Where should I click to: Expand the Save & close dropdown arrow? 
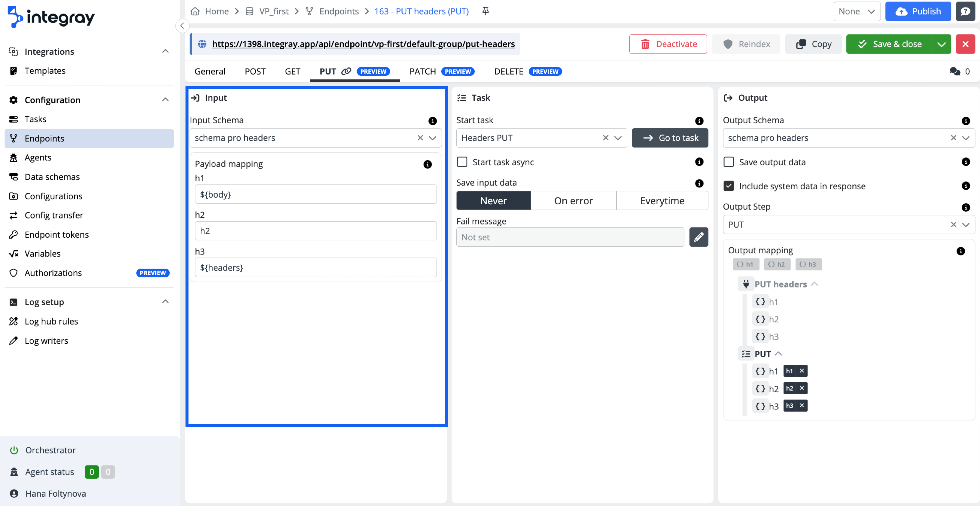click(x=941, y=44)
